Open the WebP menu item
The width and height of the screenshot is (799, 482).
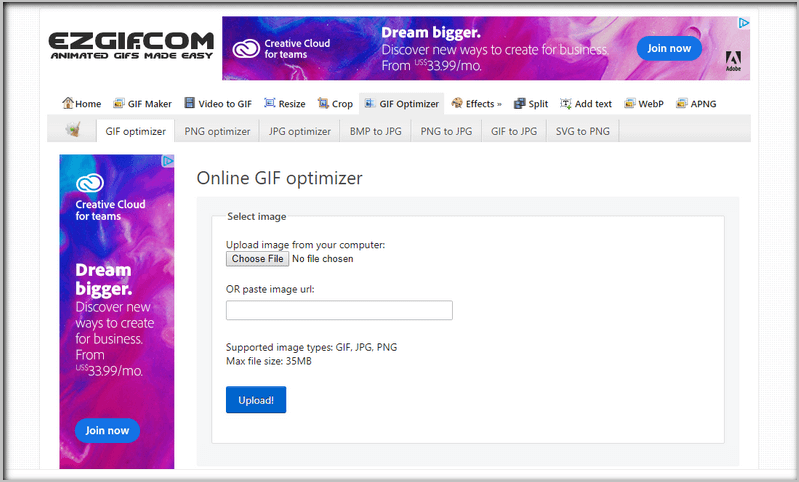click(x=644, y=103)
